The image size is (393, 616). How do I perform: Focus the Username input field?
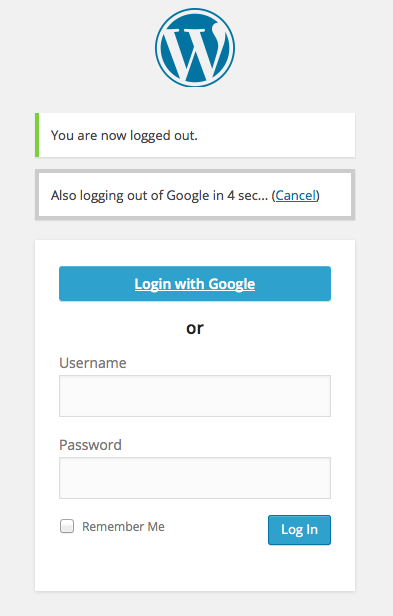click(x=195, y=396)
